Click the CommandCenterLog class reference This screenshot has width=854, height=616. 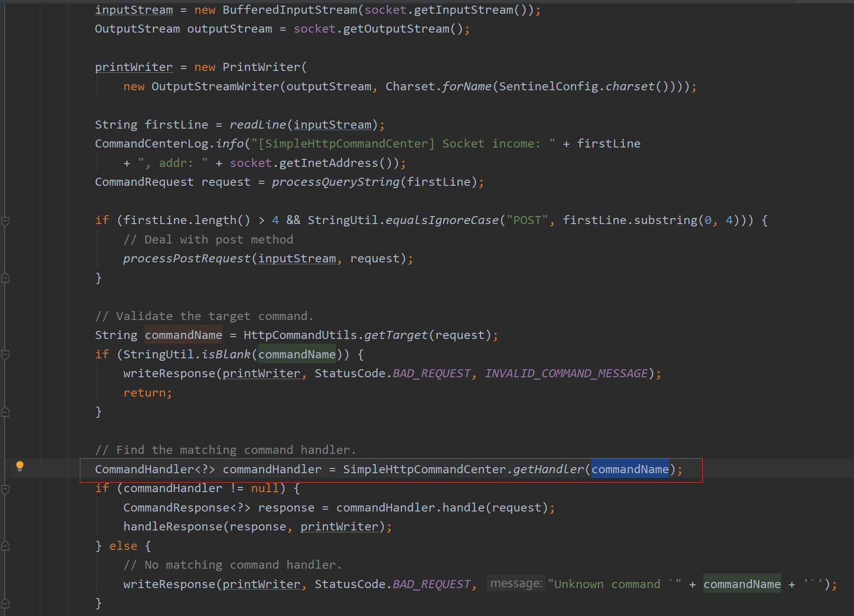tap(152, 144)
